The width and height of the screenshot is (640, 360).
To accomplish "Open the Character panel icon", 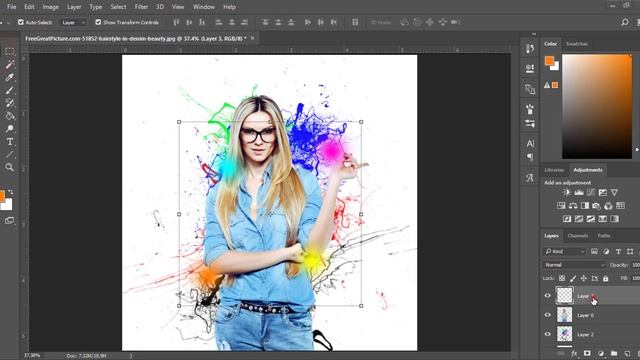I will point(530,143).
